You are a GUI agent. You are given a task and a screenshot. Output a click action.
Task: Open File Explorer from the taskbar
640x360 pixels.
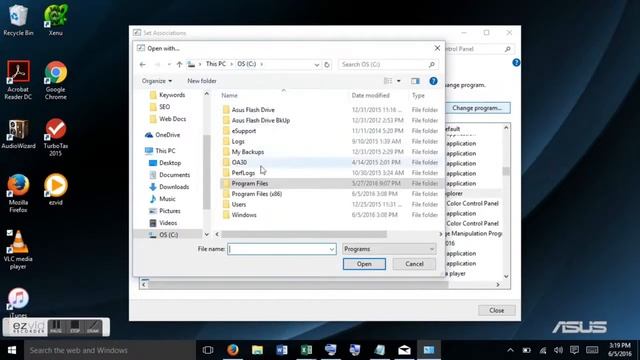[x=257, y=350]
